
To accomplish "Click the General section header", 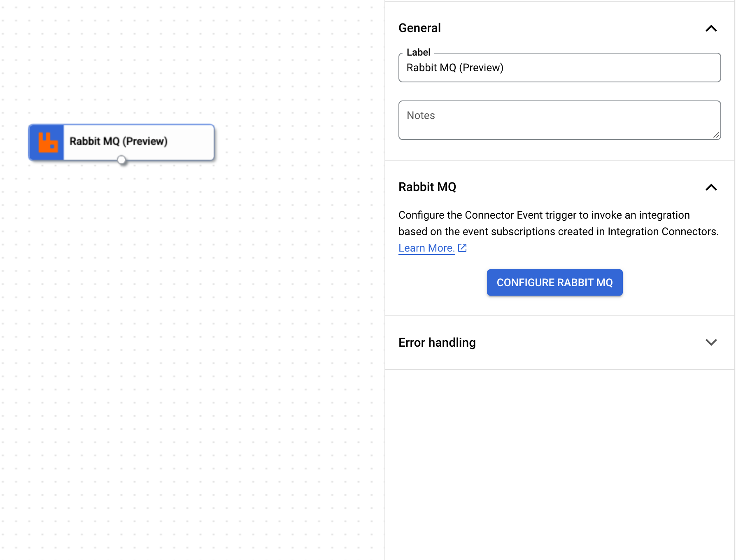I will [x=419, y=28].
